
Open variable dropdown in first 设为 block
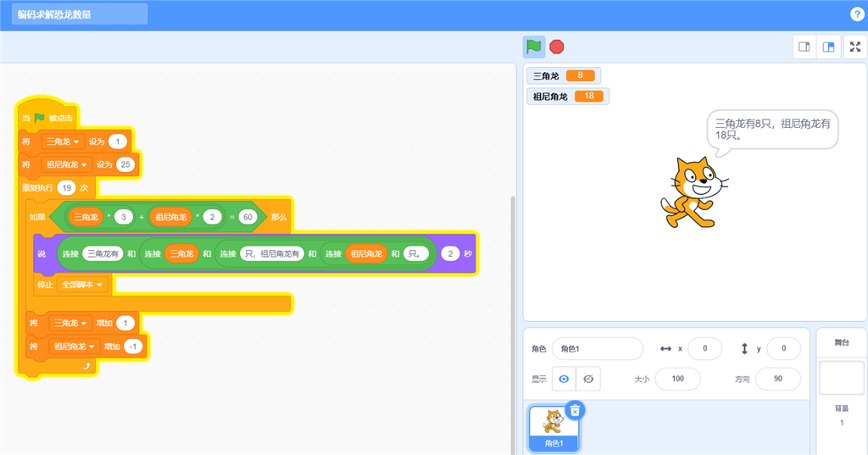pos(64,141)
